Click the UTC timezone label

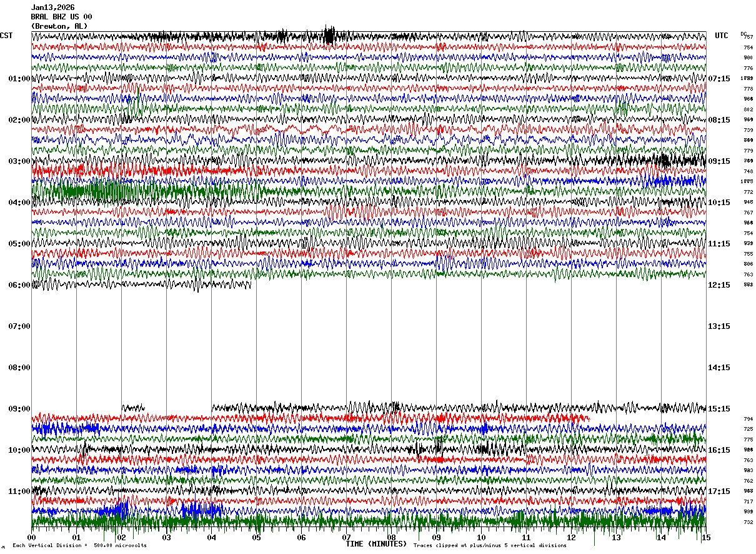pos(722,36)
